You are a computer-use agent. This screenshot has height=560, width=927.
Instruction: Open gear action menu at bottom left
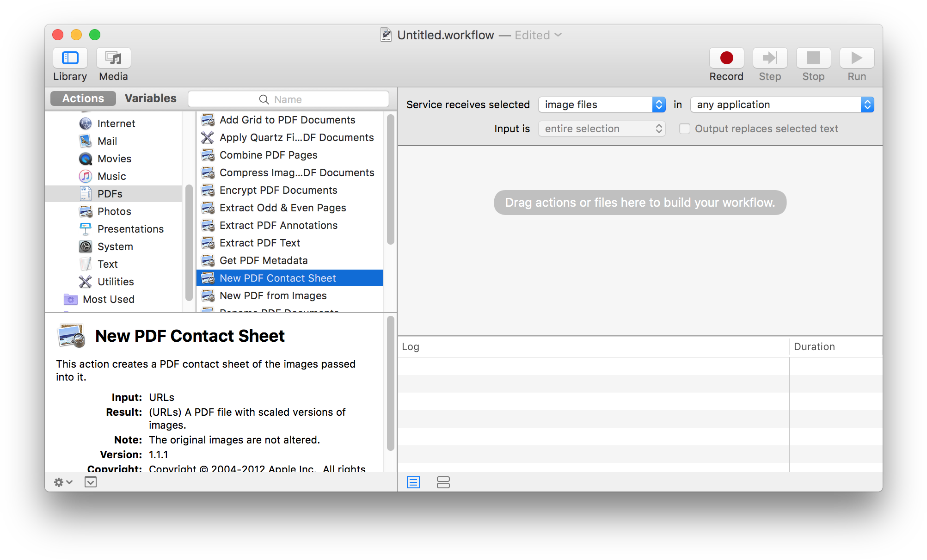[x=63, y=482]
